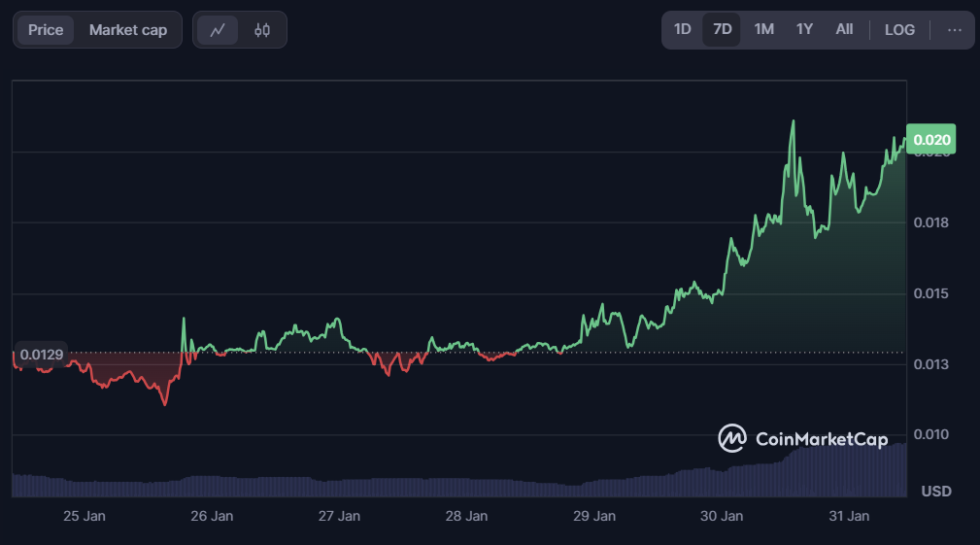
Task: Click the CoinMarketCap logo watermark
Action: coord(802,439)
